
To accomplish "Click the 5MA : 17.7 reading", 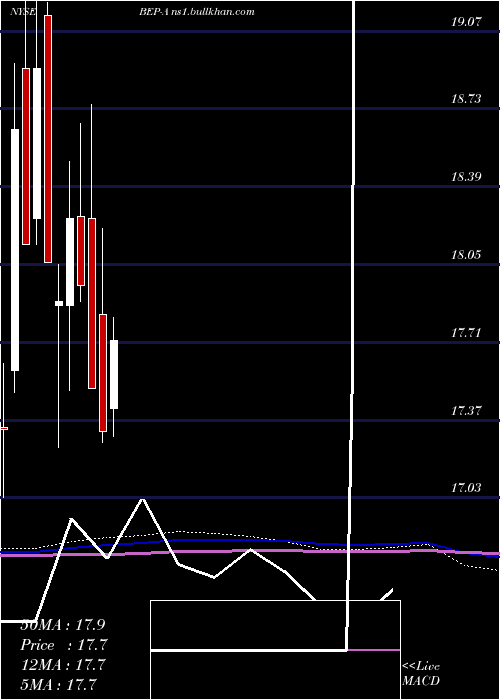I will [x=59, y=684].
